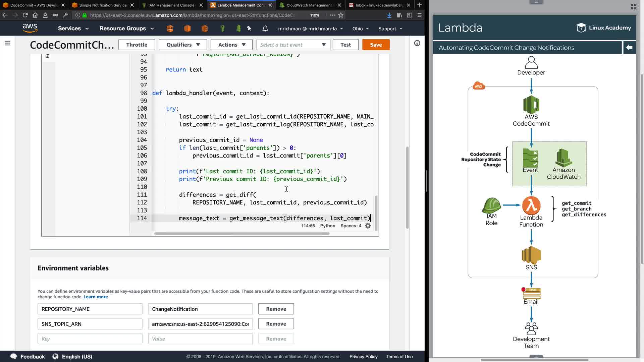Bookmark this page with star icon
This screenshot has height=362, width=644.
pyautogui.click(x=341, y=15)
